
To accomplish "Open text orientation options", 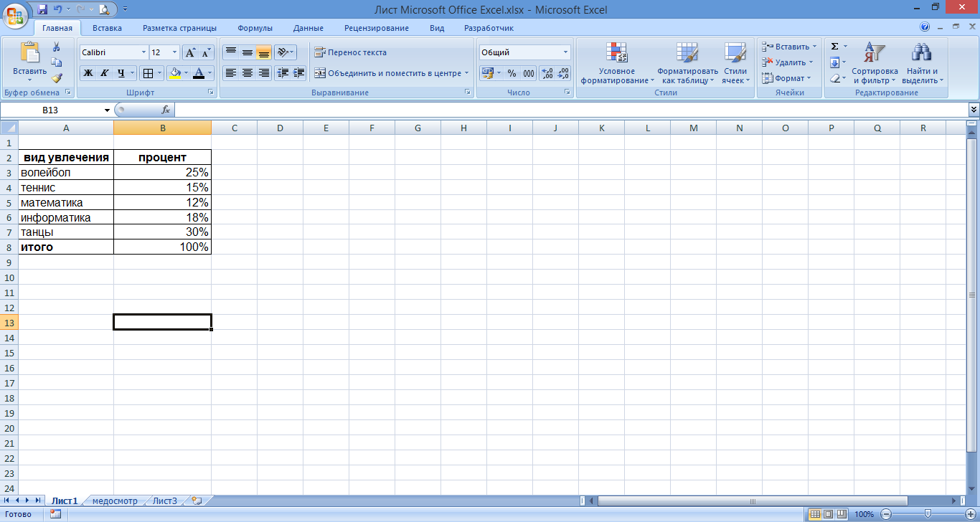I will tap(286, 52).
